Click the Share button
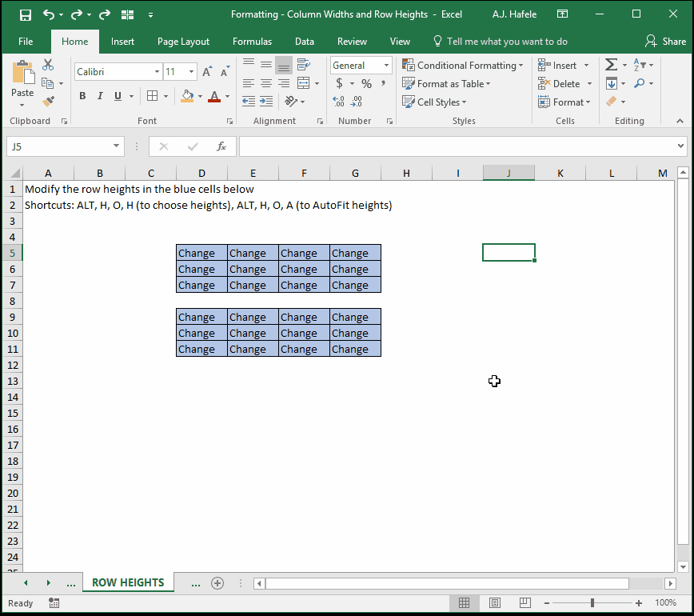 (x=665, y=42)
